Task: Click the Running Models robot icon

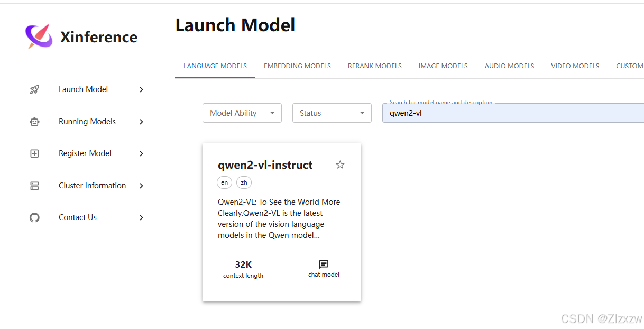Action: pos(34,122)
